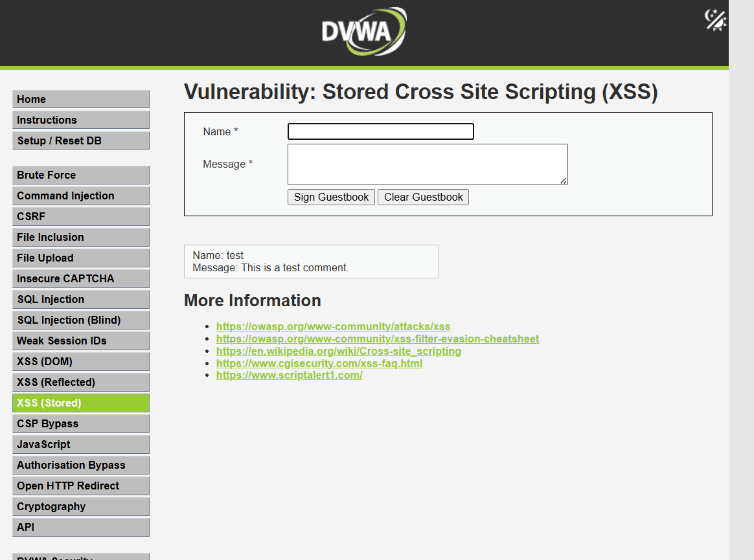Image resolution: width=754 pixels, height=560 pixels.
Task: Open the Home menu item
Action: tap(81, 99)
